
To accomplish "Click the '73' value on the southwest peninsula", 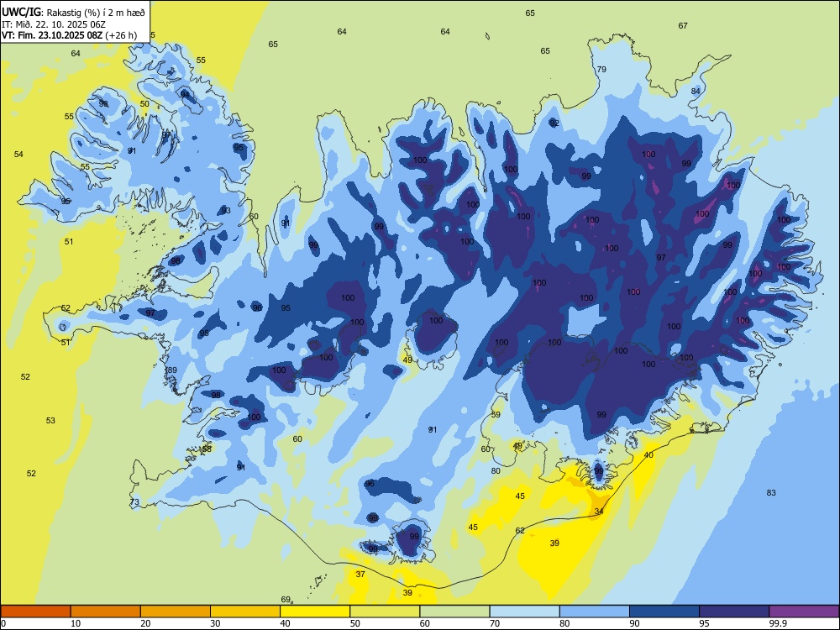I will pos(134,502).
